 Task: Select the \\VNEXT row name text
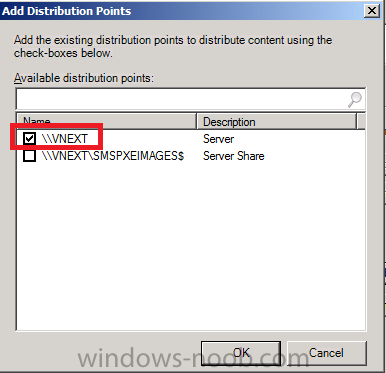click(65, 139)
